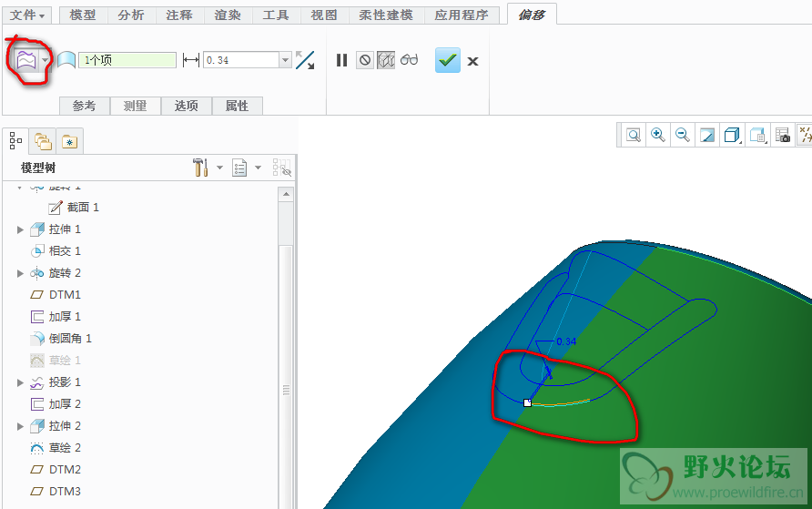Switch to the 注释 ribbon tab

tap(179, 15)
